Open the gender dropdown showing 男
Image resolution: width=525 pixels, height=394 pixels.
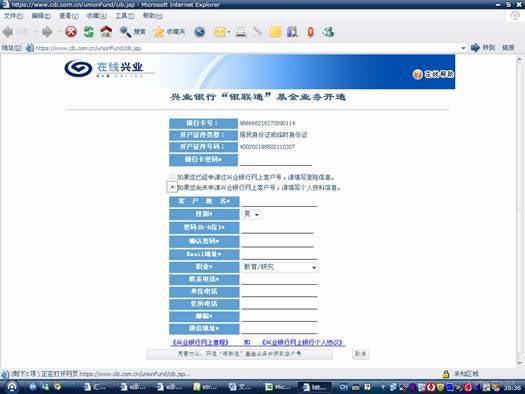point(251,214)
